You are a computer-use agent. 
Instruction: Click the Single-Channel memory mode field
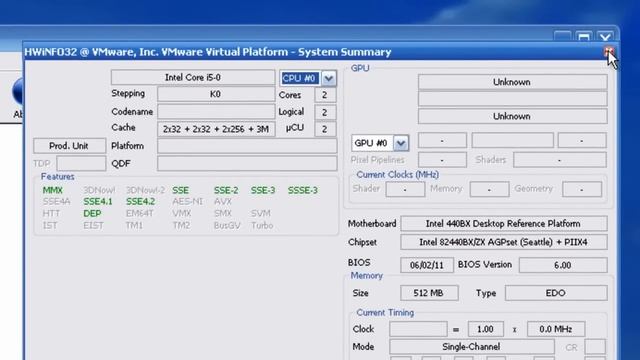click(471, 347)
